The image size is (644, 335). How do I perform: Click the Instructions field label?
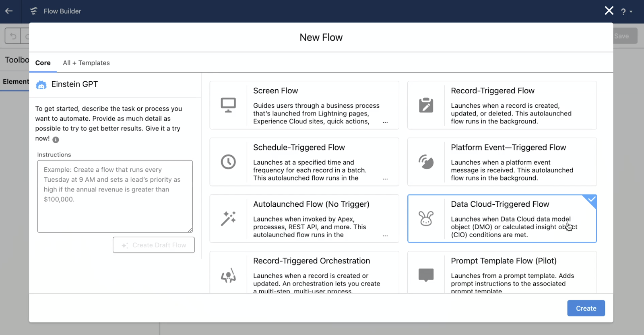coord(54,155)
